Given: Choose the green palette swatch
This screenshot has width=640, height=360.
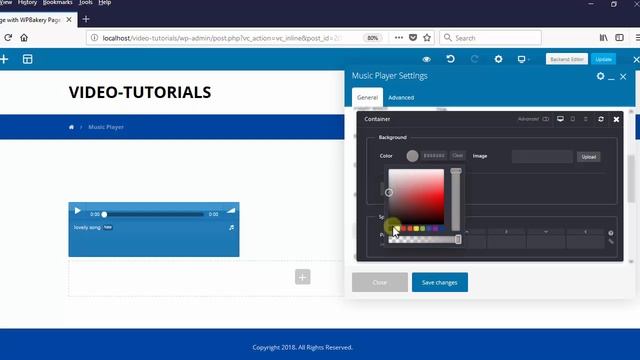Looking at the screenshot, I should [422, 229].
